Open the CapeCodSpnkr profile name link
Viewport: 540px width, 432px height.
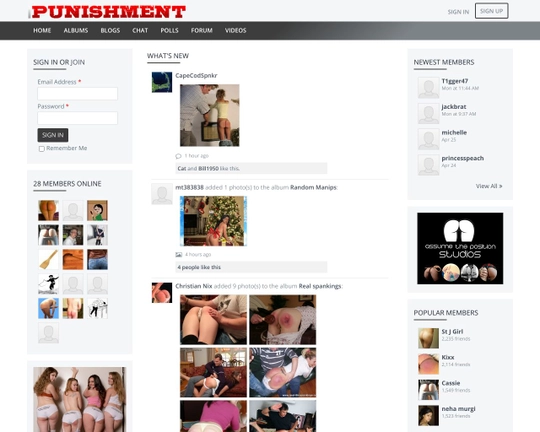coord(196,75)
